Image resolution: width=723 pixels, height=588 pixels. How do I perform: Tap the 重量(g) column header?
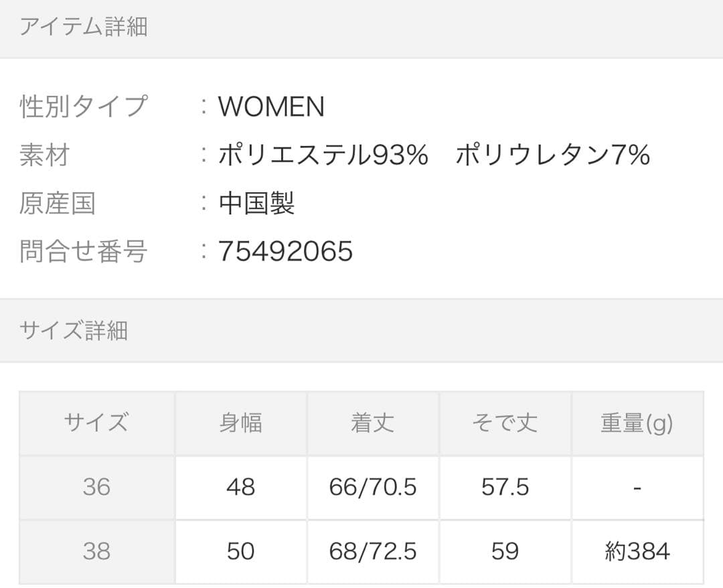tap(637, 423)
